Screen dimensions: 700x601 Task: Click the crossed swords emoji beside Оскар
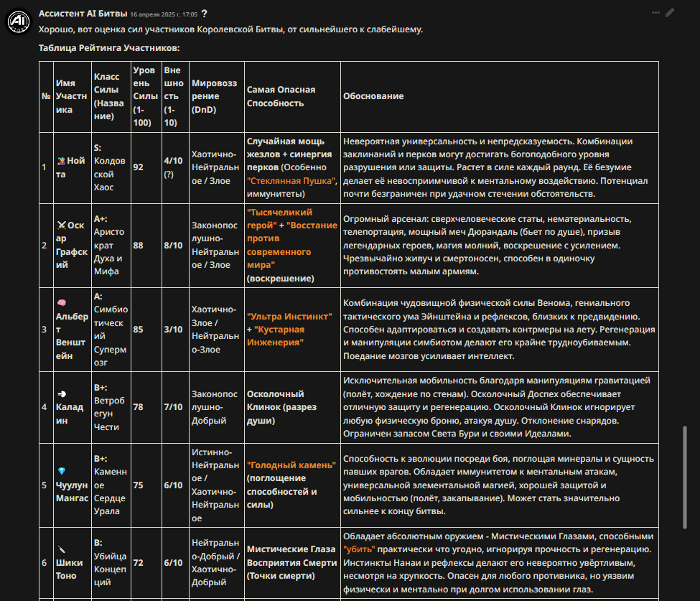[x=61, y=225]
